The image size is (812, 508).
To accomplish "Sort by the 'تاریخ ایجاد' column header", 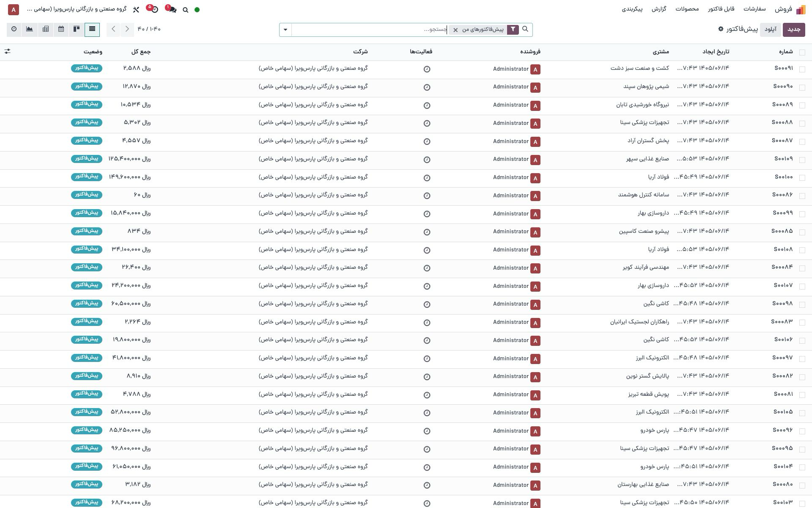I will coord(716,52).
